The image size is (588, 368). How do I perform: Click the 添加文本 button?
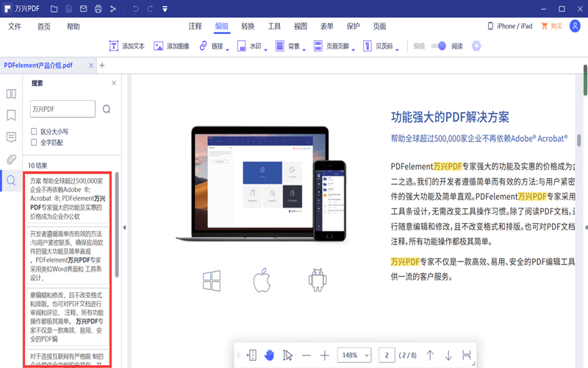[x=126, y=46]
